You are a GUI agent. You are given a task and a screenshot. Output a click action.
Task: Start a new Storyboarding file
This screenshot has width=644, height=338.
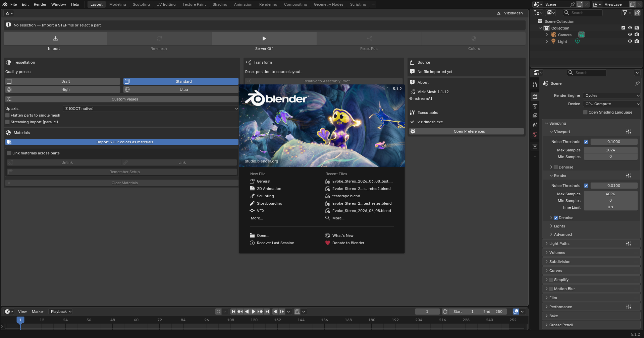coord(269,203)
